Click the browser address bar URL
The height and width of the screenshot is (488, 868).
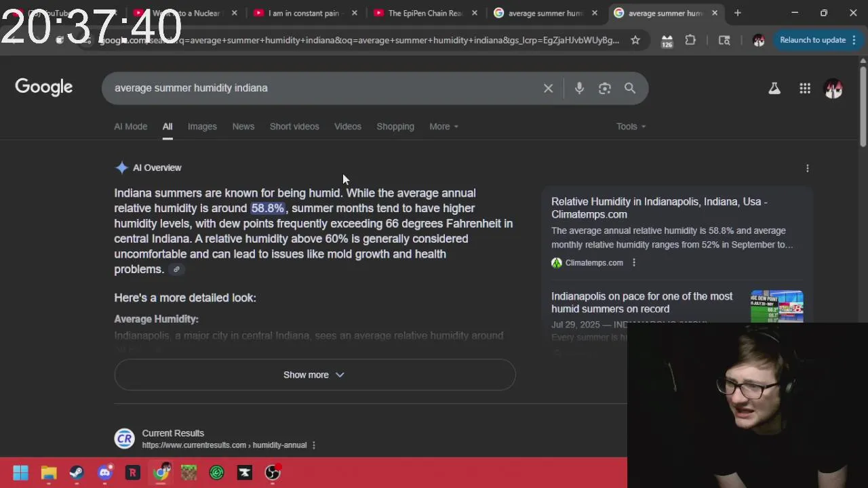click(359, 41)
